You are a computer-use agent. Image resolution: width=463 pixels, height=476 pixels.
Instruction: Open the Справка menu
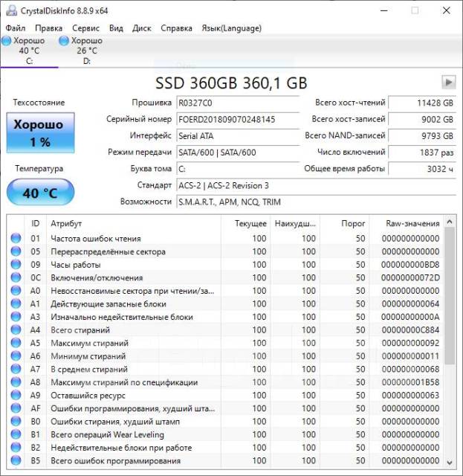click(176, 28)
